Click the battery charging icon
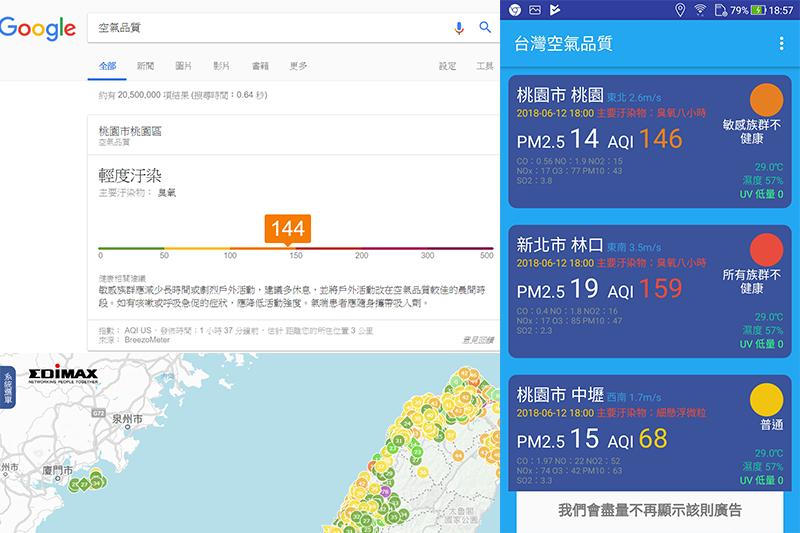This screenshot has height=533, width=800. pyautogui.click(x=759, y=10)
